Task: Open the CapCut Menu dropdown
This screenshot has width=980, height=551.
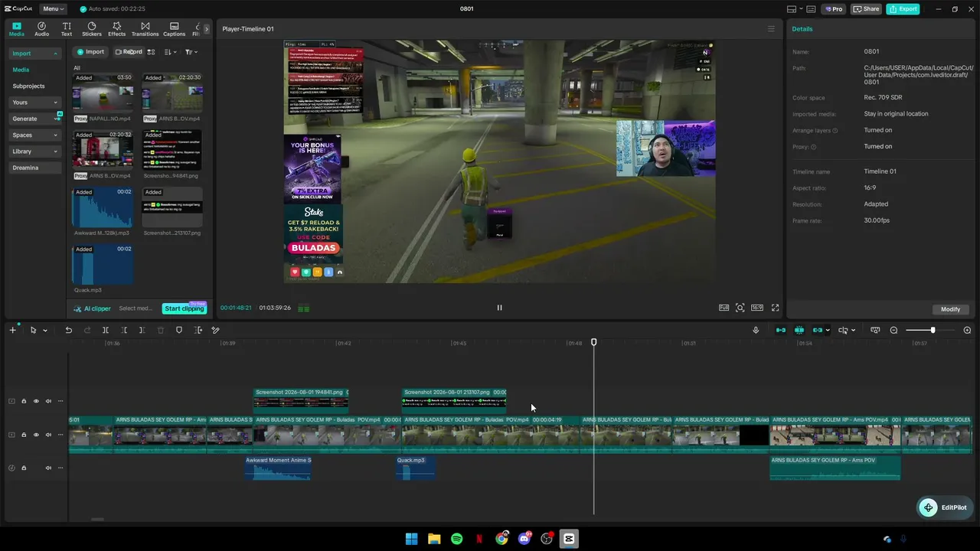Action: pos(53,9)
